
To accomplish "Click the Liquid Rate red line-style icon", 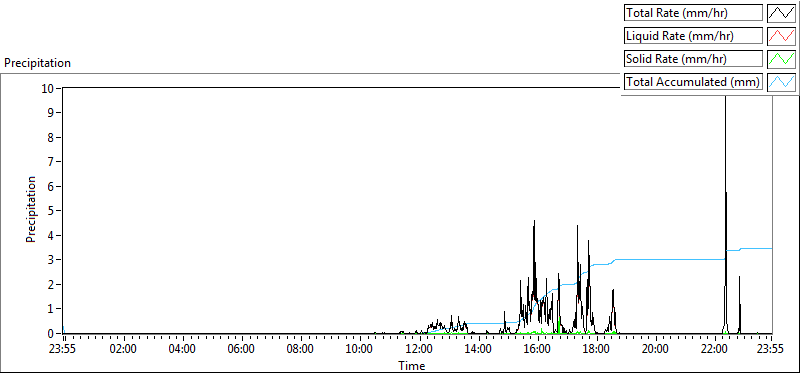I will click(782, 36).
